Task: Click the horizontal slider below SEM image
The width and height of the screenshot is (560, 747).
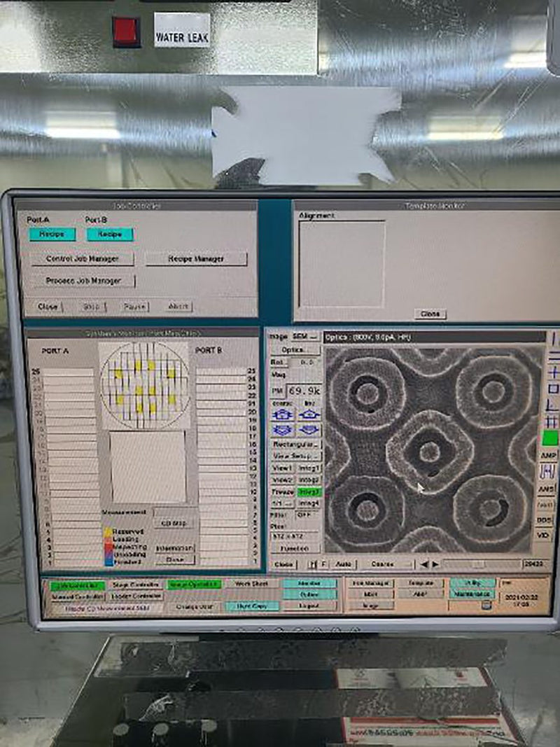Action: tap(481, 564)
